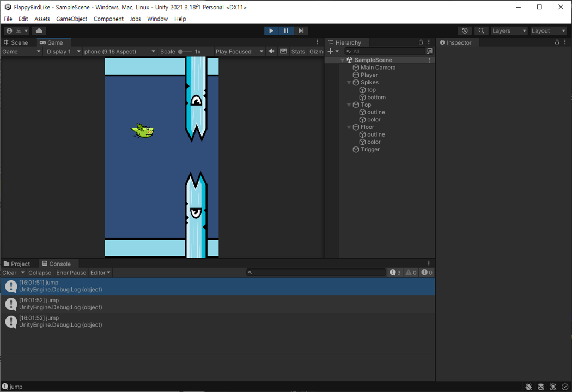This screenshot has height=392, width=572.
Task: Select the Player object in Hierarchy
Action: [369, 75]
